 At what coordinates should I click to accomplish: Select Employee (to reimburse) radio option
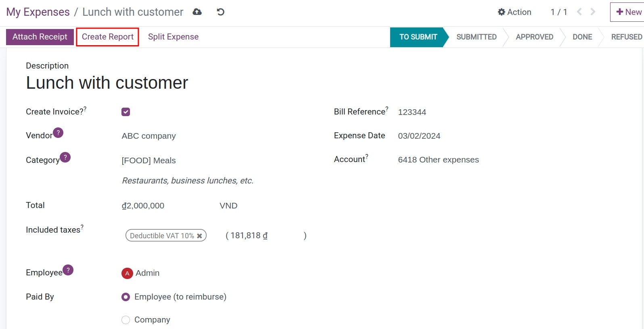[125, 297]
